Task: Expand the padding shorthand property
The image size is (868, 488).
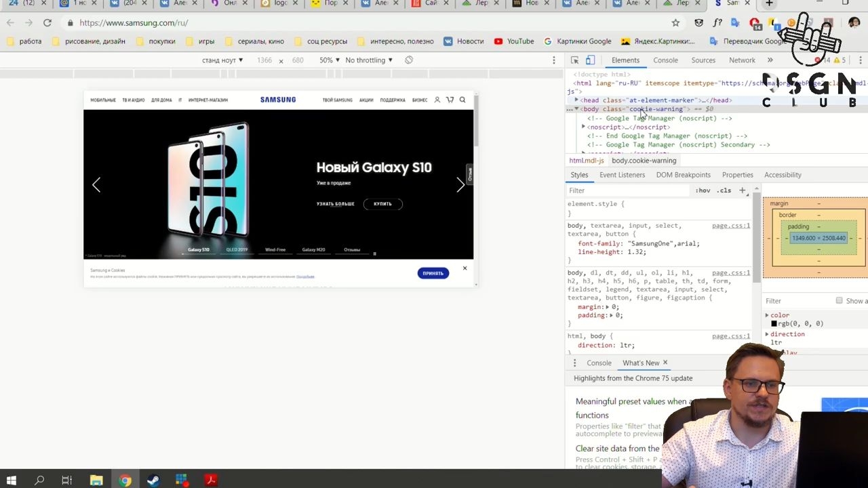Action: pos(612,315)
